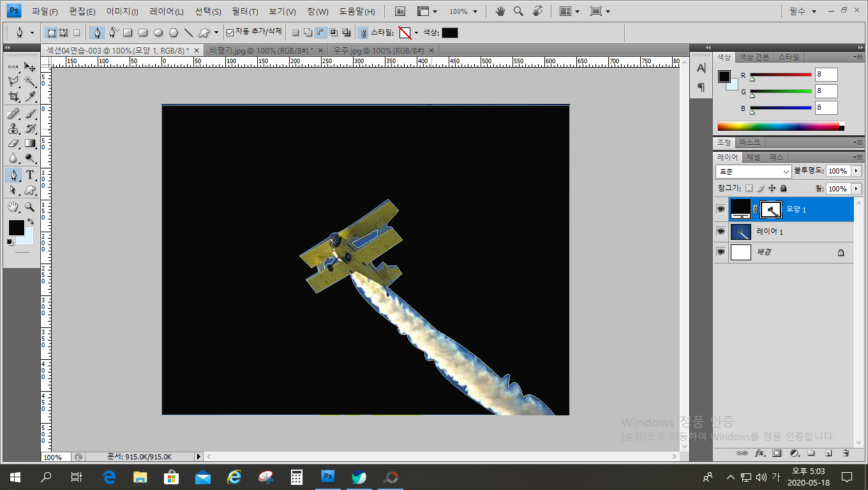Hide the 레이어 1 layer
The height and width of the screenshot is (490, 868).
721,232
